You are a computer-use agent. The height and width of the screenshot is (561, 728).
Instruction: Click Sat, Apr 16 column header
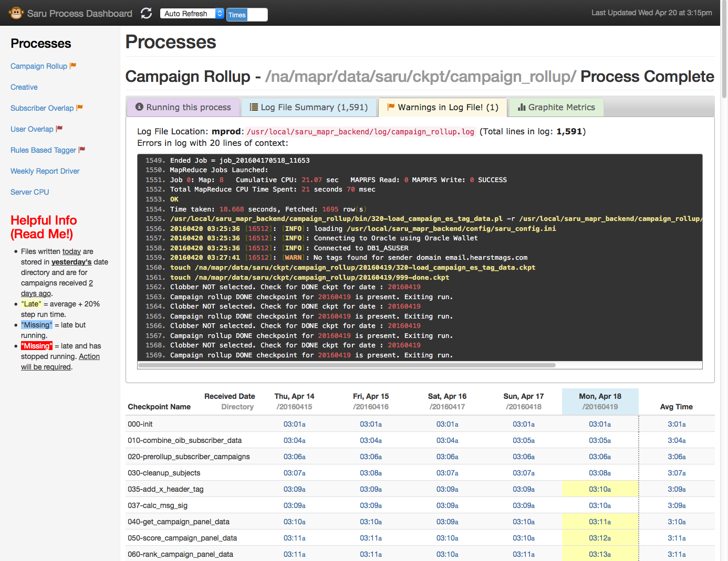[447, 401]
